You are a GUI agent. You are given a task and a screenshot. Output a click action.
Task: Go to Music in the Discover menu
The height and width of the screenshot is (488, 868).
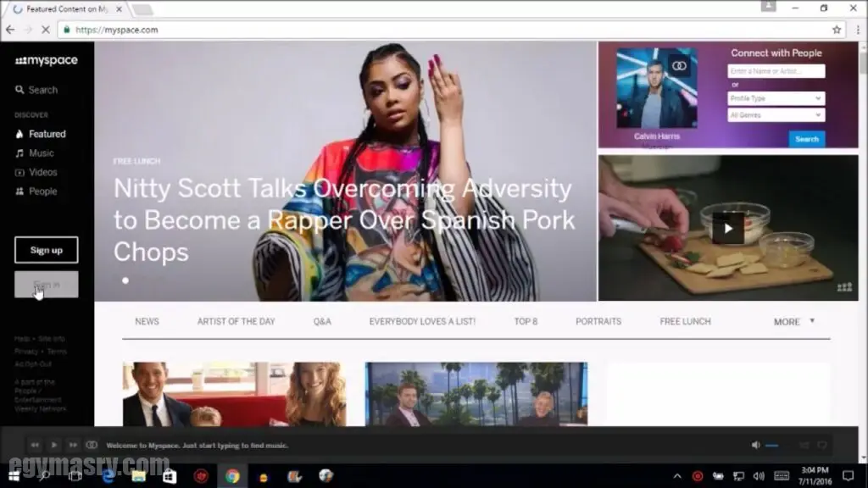click(x=41, y=153)
